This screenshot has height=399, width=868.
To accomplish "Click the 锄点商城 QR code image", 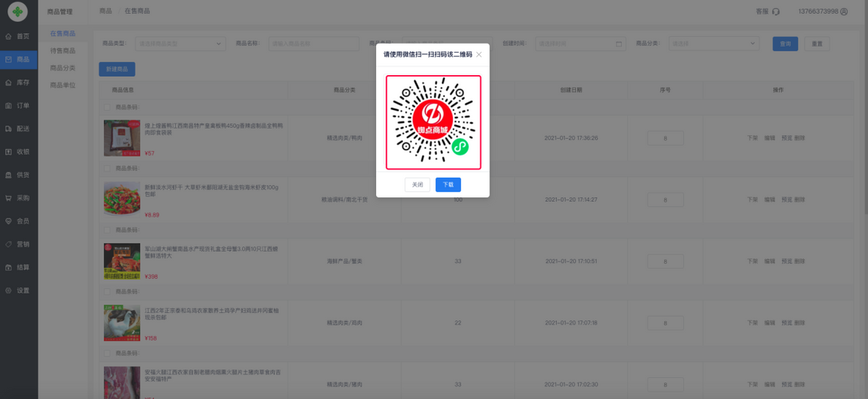I will click(x=433, y=121).
